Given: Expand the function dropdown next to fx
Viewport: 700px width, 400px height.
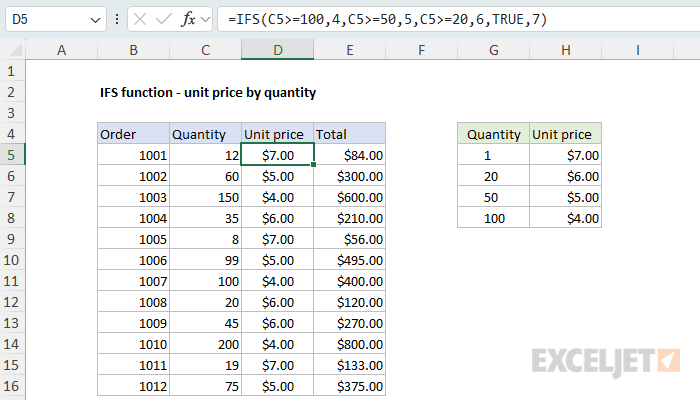Looking at the screenshot, I should [x=205, y=19].
